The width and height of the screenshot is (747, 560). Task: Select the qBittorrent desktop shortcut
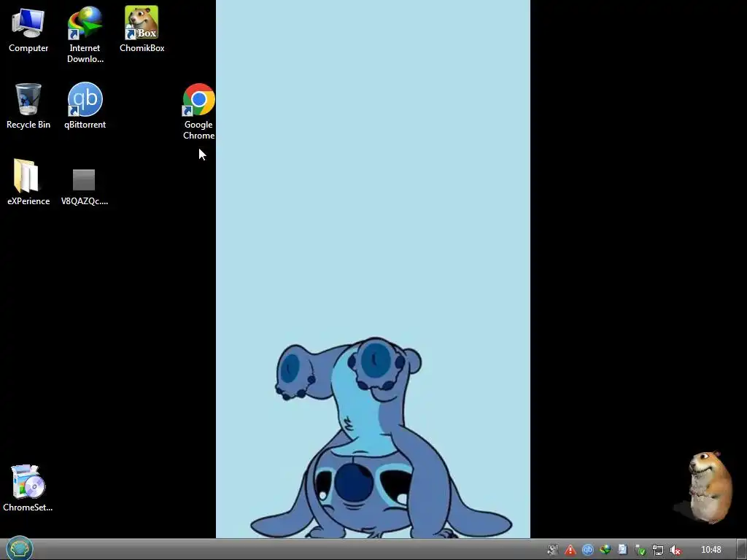85,106
